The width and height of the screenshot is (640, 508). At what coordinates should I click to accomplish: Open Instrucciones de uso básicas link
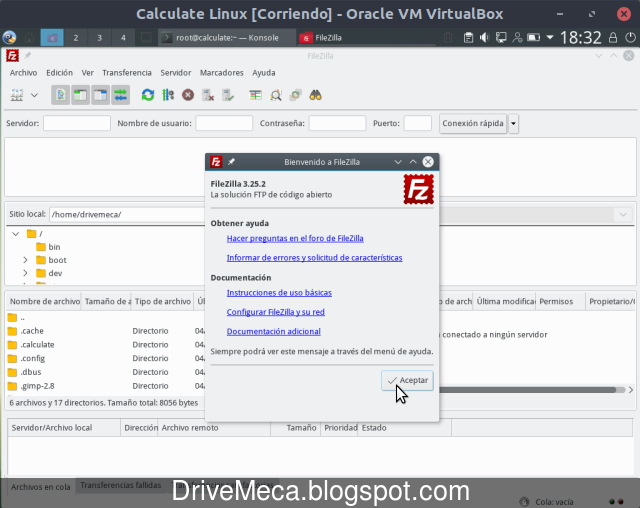pos(279,293)
